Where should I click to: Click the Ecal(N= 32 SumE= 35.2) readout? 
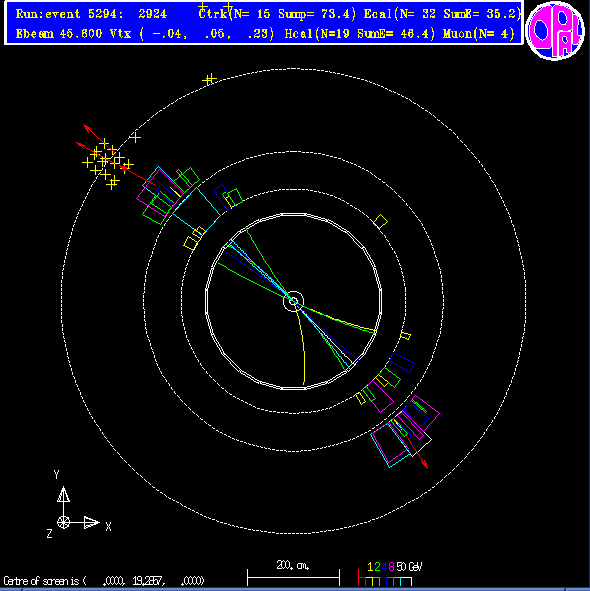442,14
